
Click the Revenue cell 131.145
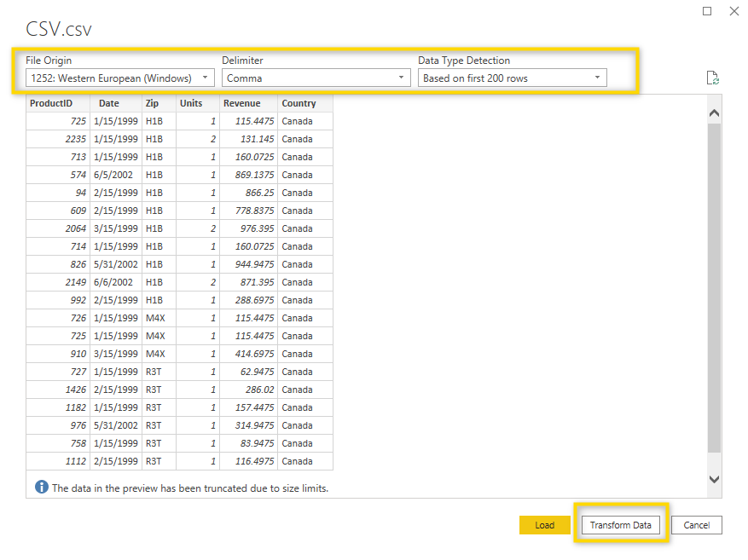pyautogui.click(x=248, y=139)
